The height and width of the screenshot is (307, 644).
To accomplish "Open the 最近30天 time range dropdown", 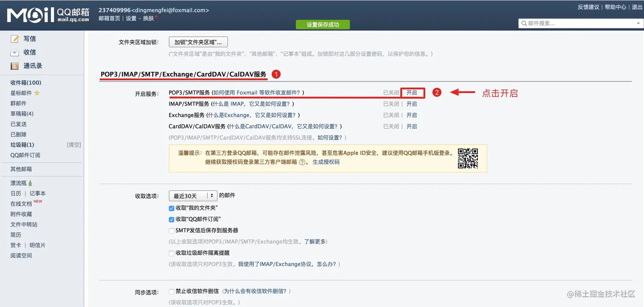I will [193, 195].
